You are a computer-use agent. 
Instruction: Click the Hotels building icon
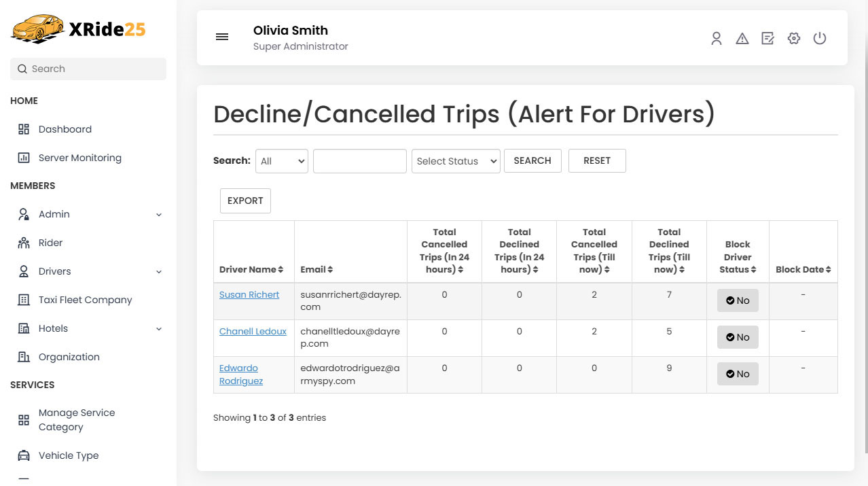click(x=24, y=328)
